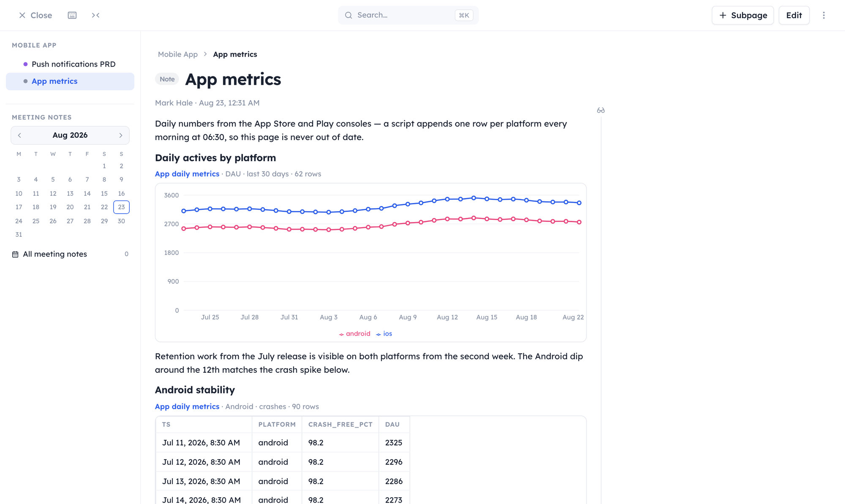The image size is (845, 504).
Task: Click the CRASH_FREE_PCT column header
Action: [341, 425]
